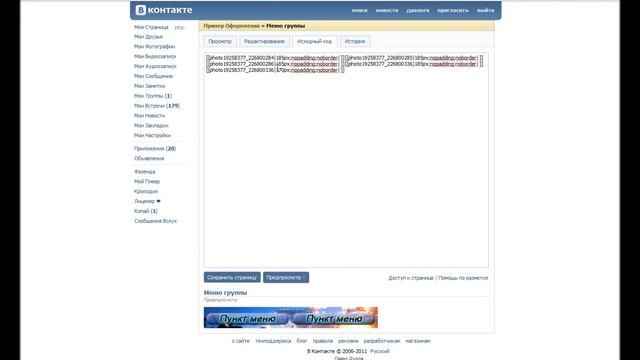
Task: Open Лицемер app link
Action: pyautogui.click(x=147, y=201)
